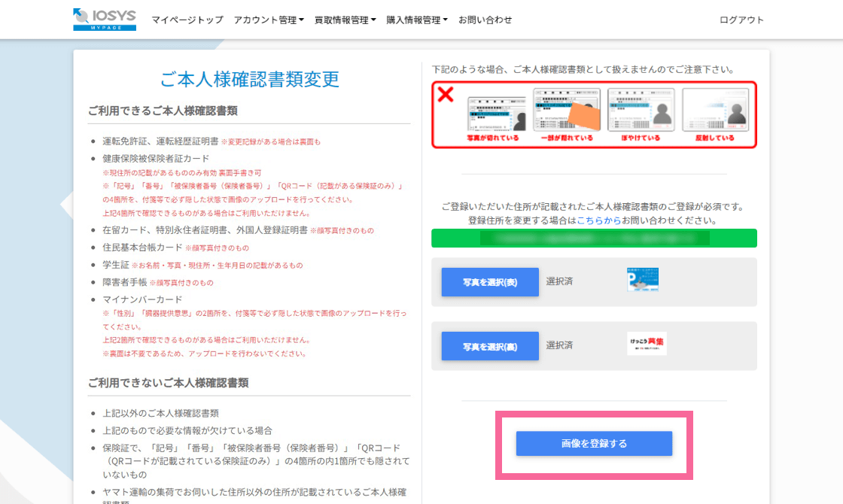The width and height of the screenshot is (843, 504).
Task: Follow the こちらから inquiry link
Action: tap(600, 221)
